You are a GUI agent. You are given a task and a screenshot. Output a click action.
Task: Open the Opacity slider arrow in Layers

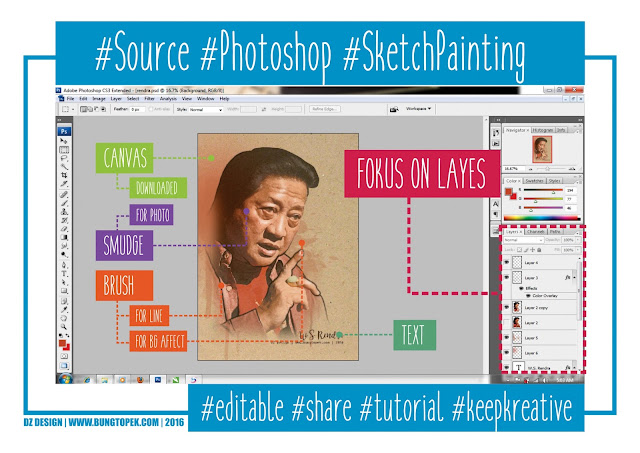tap(578, 240)
